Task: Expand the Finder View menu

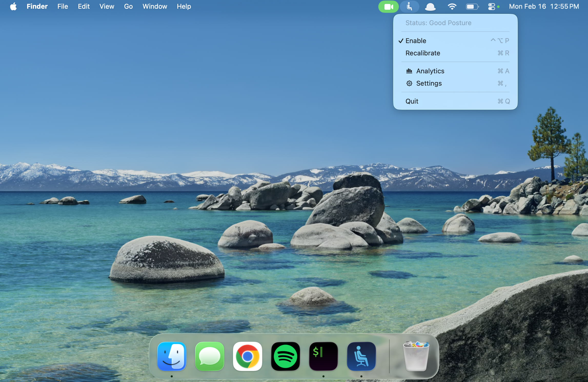Action: [x=107, y=6]
